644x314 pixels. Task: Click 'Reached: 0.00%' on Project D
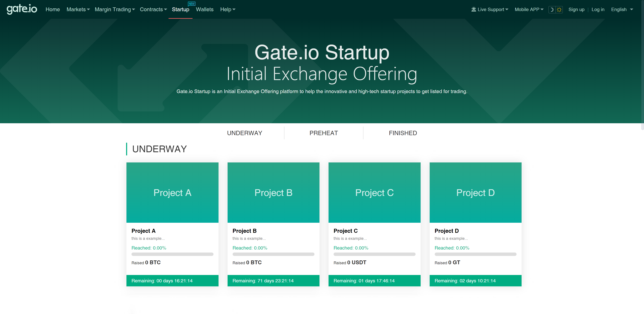coord(452,248)
